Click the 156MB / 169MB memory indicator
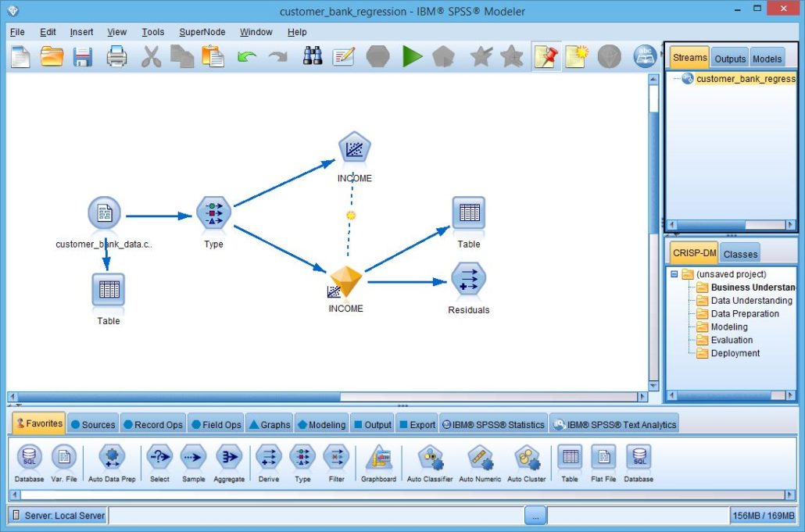 [x=763, y=516]
